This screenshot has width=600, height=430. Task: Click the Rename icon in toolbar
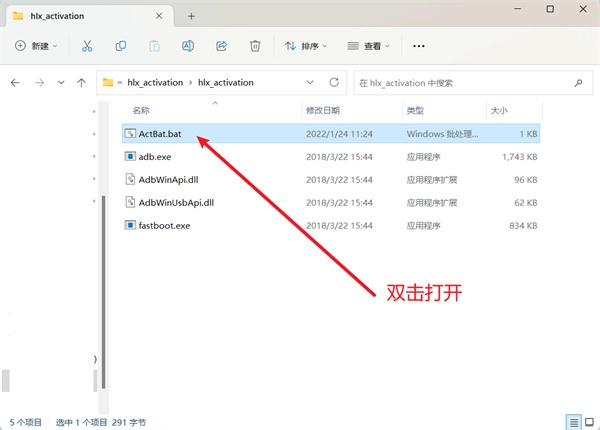point(188,46)
